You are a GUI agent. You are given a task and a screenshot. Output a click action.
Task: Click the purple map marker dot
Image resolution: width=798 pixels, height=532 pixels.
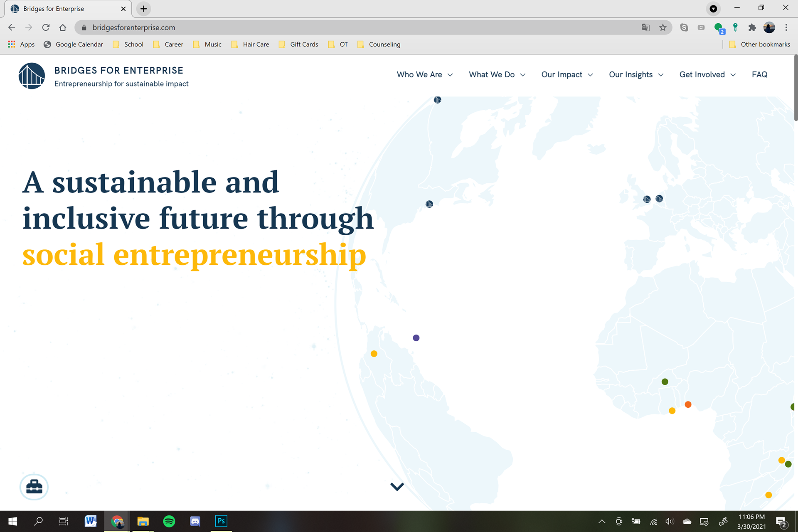point(416,338)
